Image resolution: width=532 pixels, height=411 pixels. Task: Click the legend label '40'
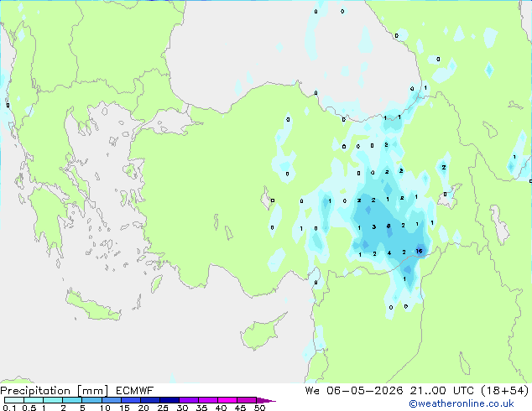click(221, 408)
